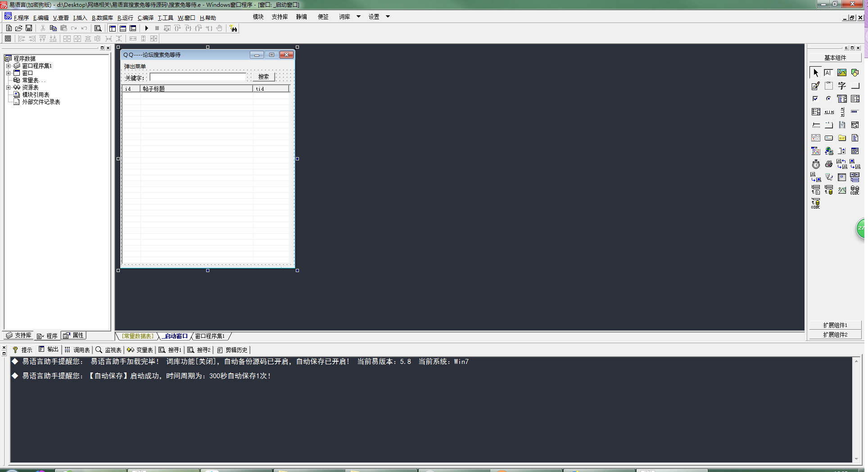The image size is (868, 472).
Task: Click the Run (play) toolbar icon
Action: pyautogui.click(x=146, y=28)
